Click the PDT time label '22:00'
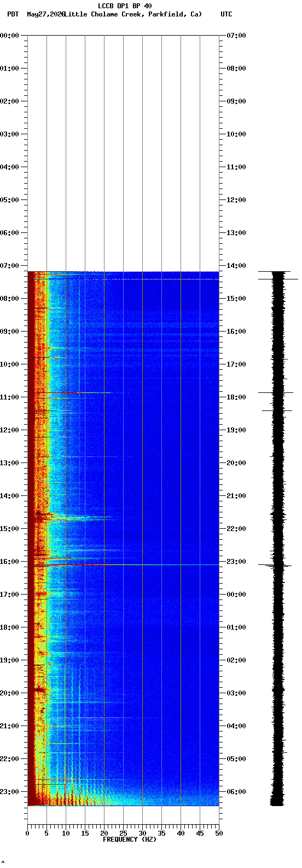The height and width of the screenshot is (868, 302). 9,759
